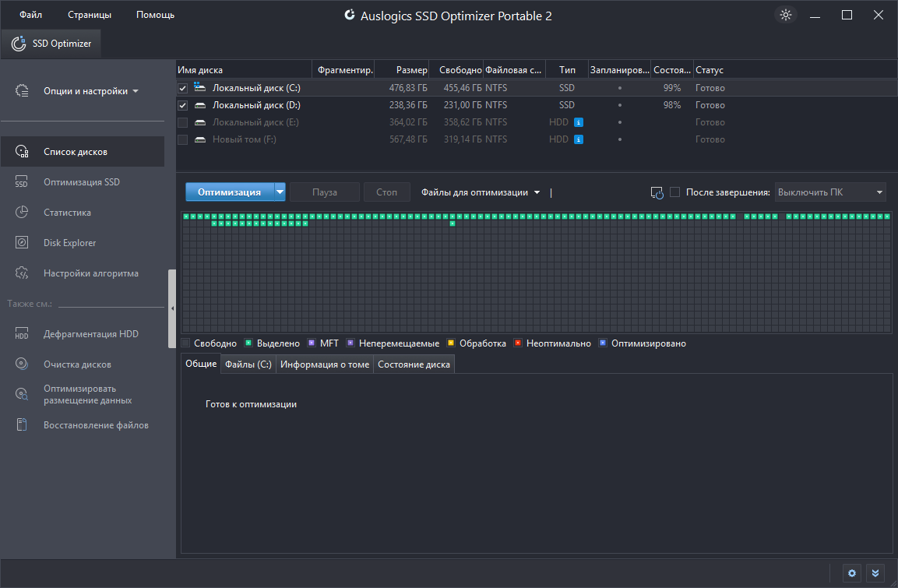The height and width of the screenshot is (588, 898).
Task: Click the Оптимизация SSD sidebar icon
Action: coord(22,181)
